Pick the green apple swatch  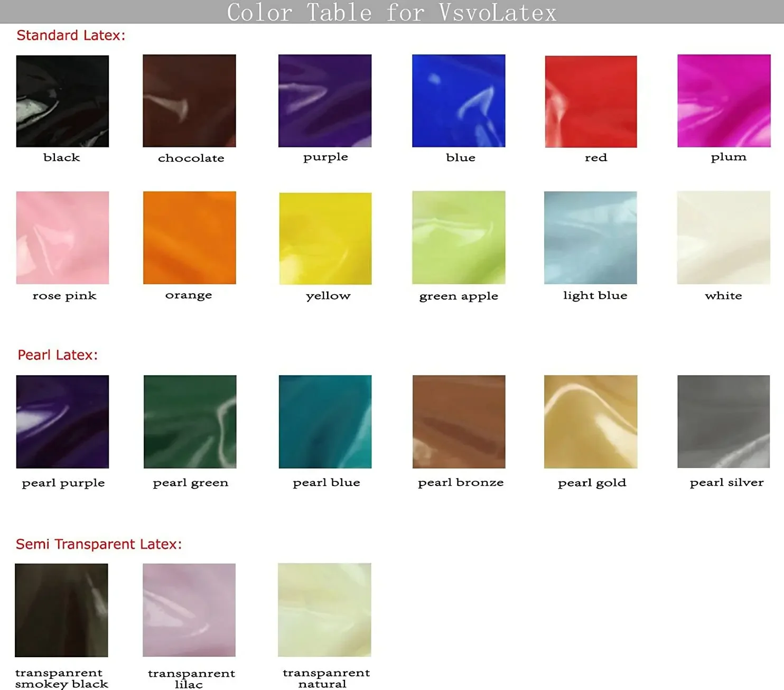tap(459, 238)
